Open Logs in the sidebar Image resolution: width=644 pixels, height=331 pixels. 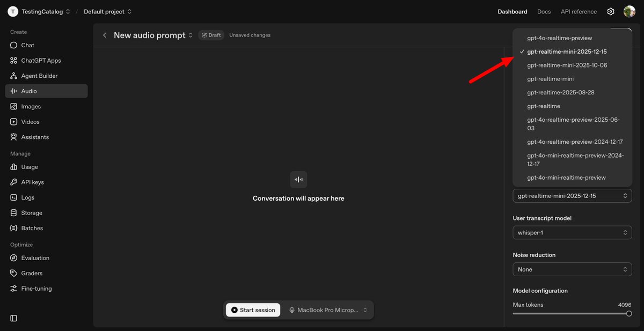pos(46,197)
